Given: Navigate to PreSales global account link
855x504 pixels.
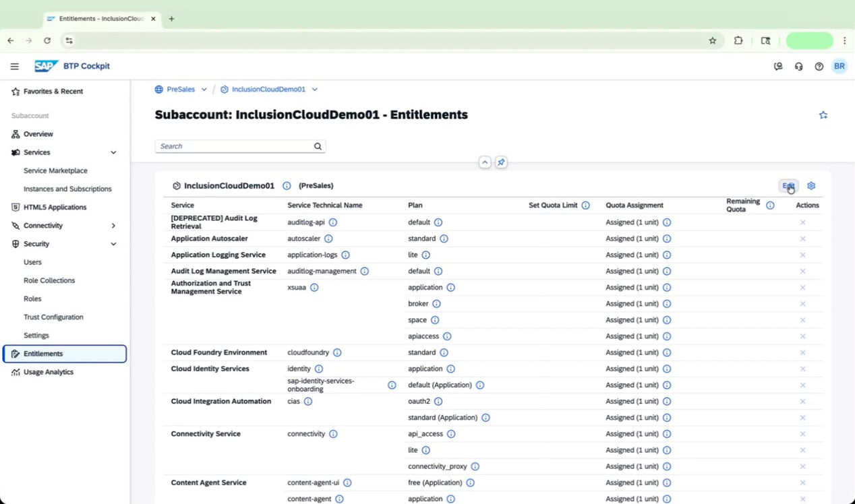Looking at the screenshot, I should (181, 90).
